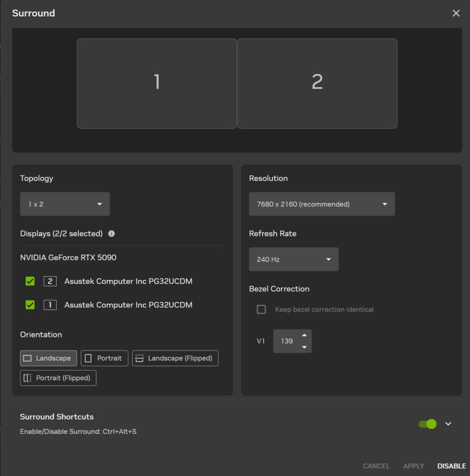Enable Keep bezel correction identical checkbox
The width and height of the screenshot is (470, 476).
[x=261, y=310]
